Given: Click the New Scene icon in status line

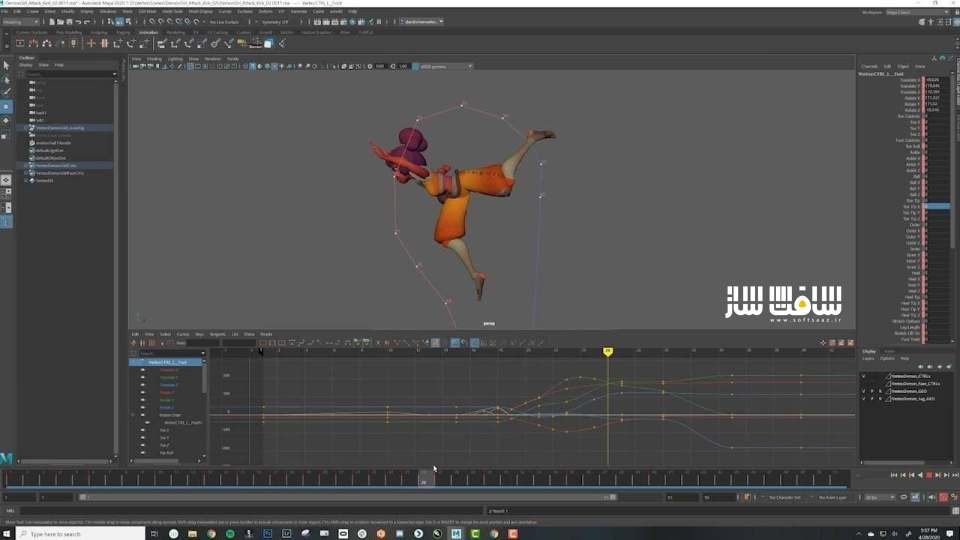Looking at the screenshot, I should tap(52, 22).
